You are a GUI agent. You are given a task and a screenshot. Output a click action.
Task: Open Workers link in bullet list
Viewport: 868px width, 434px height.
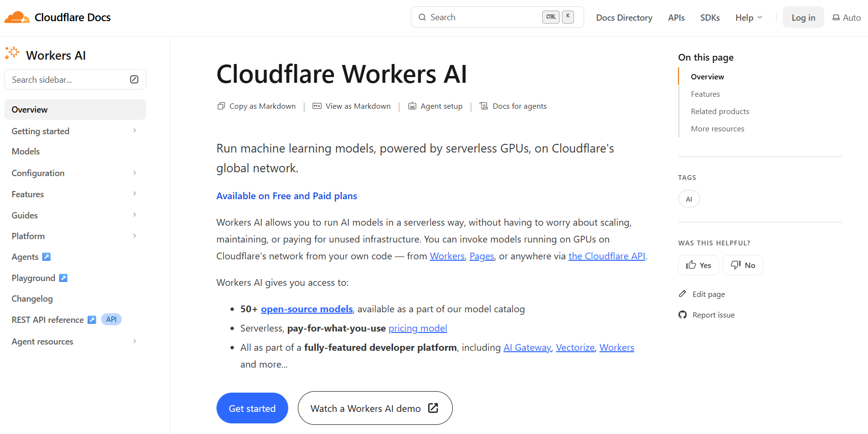617,347
